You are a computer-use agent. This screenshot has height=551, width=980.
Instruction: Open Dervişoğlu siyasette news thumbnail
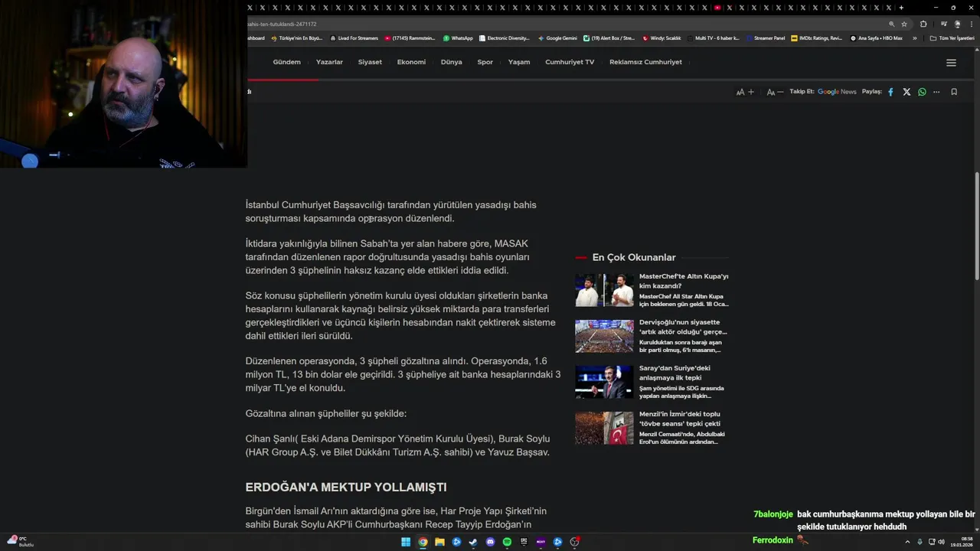[x=604, y=336]
